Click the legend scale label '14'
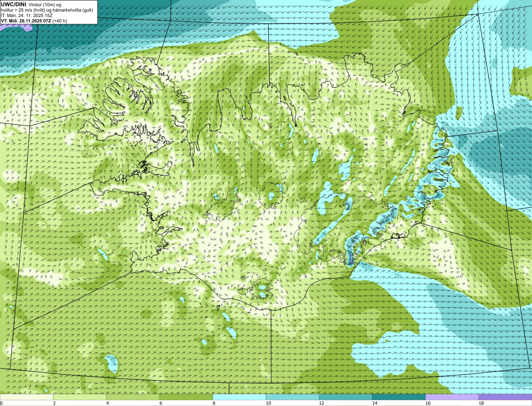The width and height of the screenshot is (532, 406). 375,403
